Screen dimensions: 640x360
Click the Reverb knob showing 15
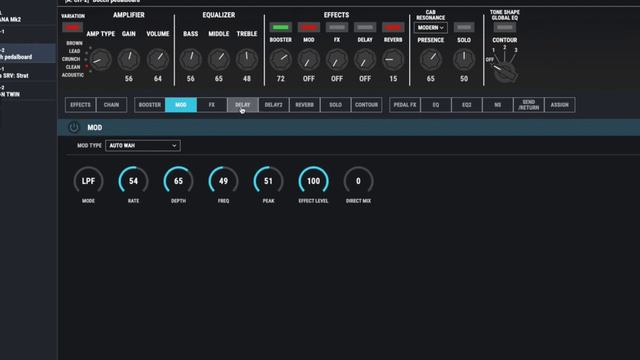[x=393, y=60]
